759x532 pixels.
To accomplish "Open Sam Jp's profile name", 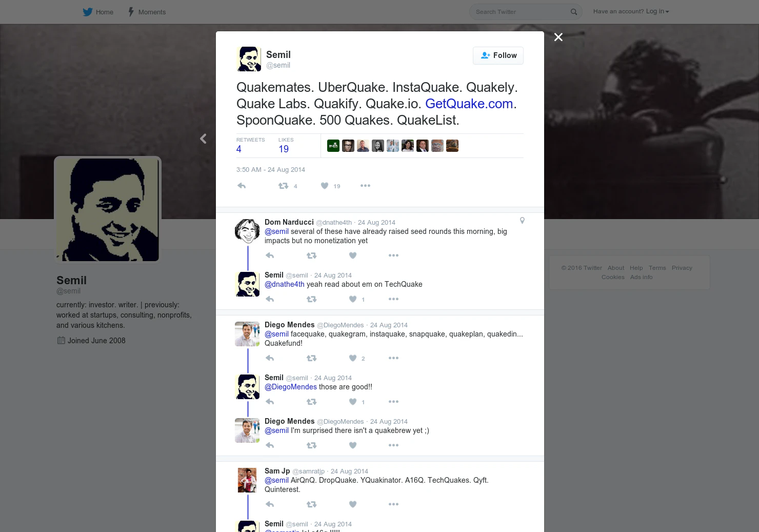I will 277,471.
